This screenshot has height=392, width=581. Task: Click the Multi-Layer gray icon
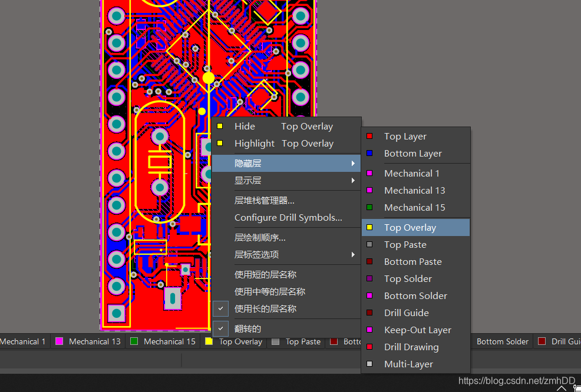tap(369, 364)
